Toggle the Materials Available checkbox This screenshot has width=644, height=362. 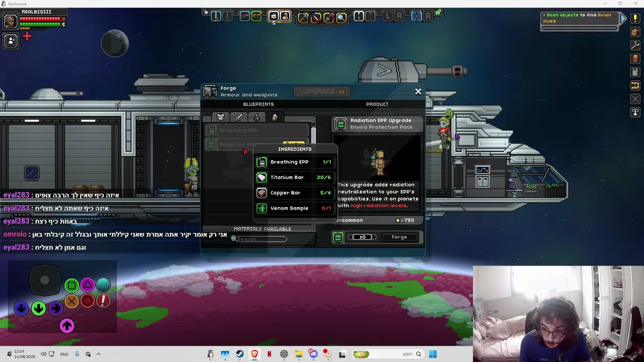[229, 229]
